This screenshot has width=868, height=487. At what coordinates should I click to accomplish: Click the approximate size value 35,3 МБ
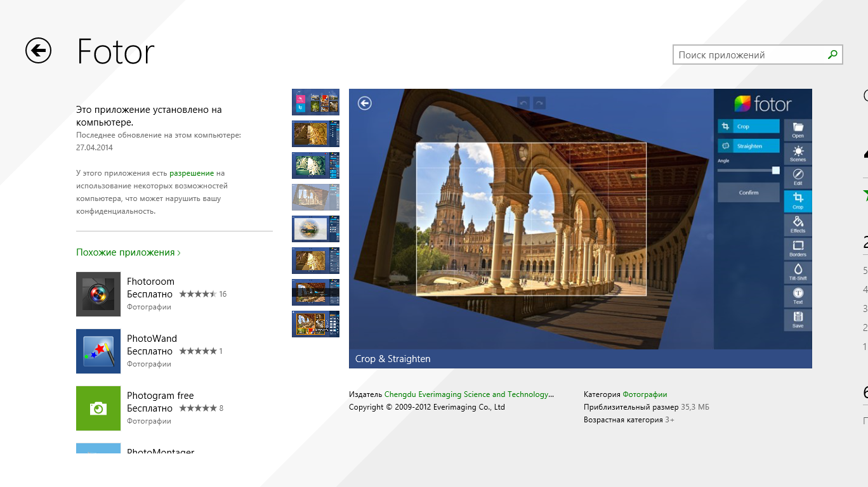pos(695,407)
